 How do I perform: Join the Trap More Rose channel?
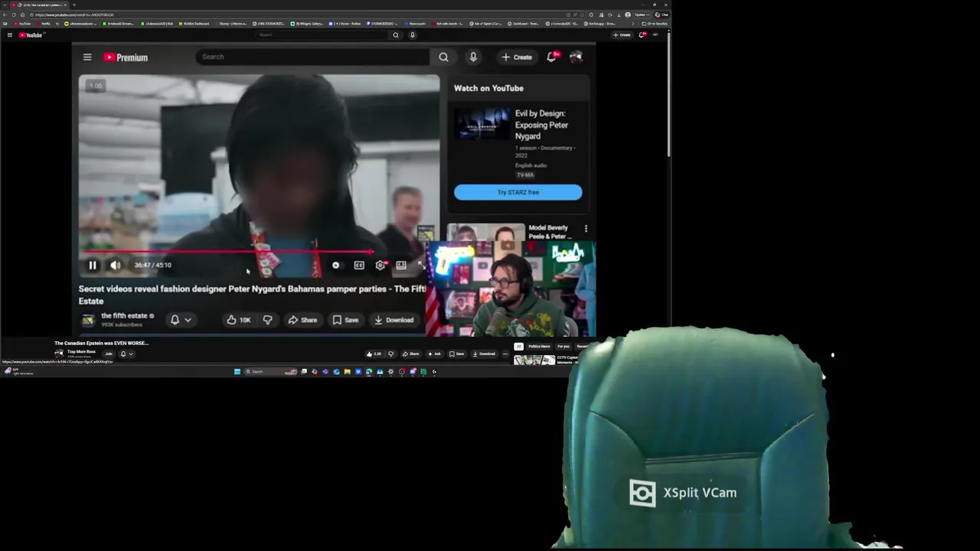[109, 354]
